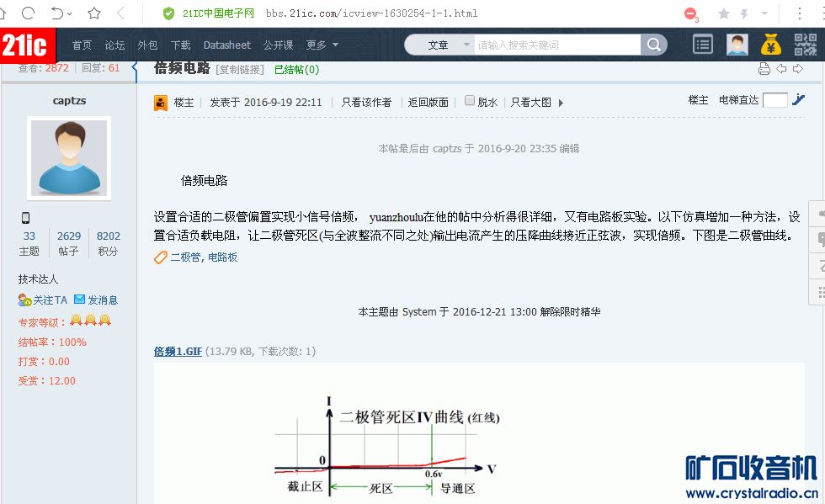Click the orange 楼主 author icon
Image resolution: width=825 pixels, height=504 pixels.
click(161, 103)
